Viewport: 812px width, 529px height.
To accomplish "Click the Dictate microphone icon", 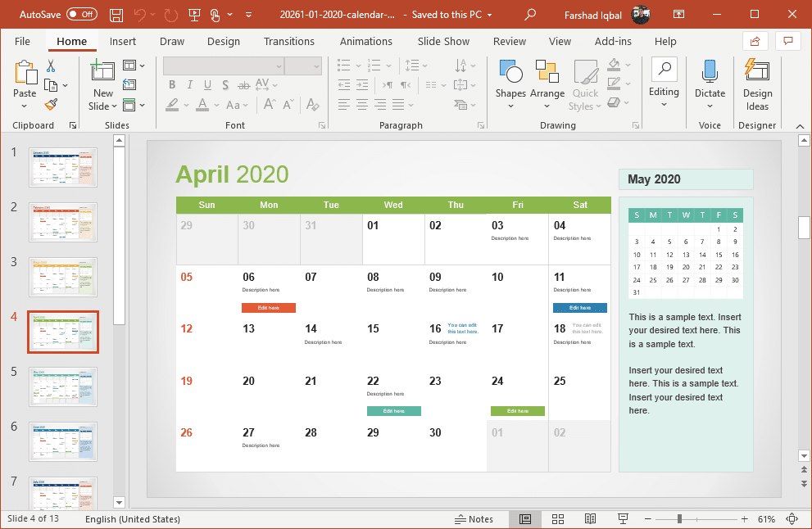I will pos(710,72).
